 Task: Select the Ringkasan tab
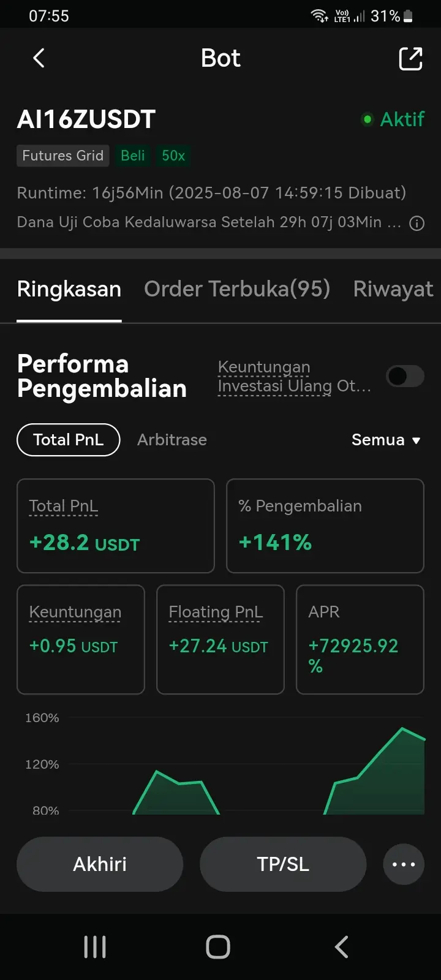(69, 289)
